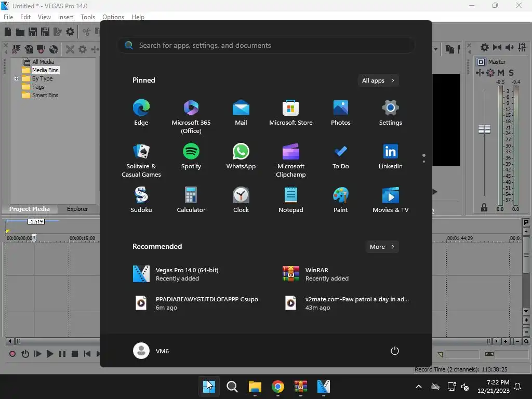Open Google Chrome from the taskbar
This screenshot has width=532, height=399.
click(x=277, y=387)
